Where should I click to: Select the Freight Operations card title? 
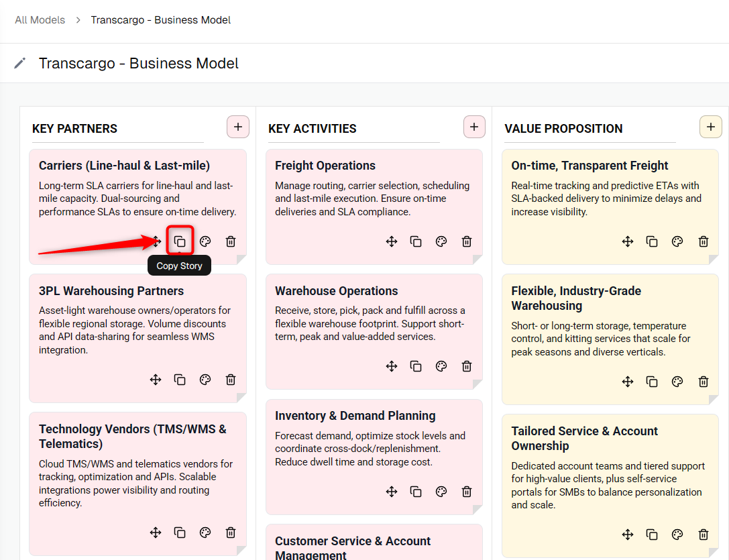[325, 166]
